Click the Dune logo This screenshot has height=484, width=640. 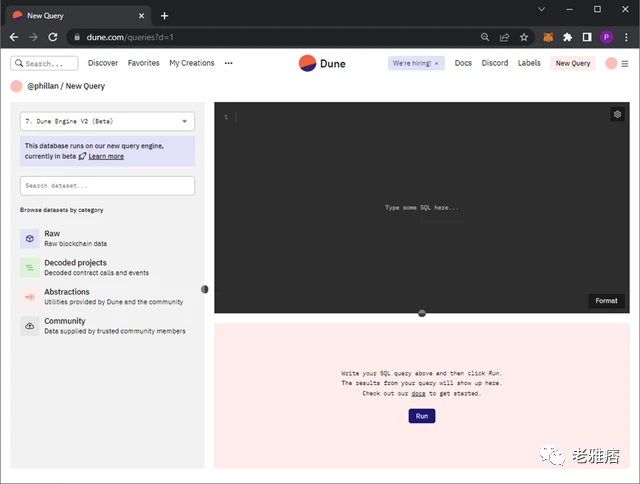pos(322,63)
